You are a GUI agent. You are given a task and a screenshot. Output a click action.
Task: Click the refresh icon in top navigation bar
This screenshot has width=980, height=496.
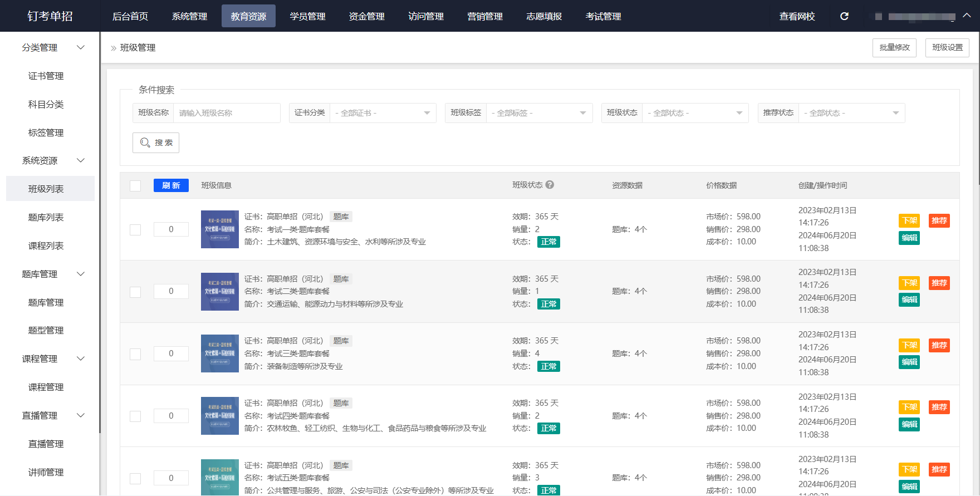click(844, 16)
